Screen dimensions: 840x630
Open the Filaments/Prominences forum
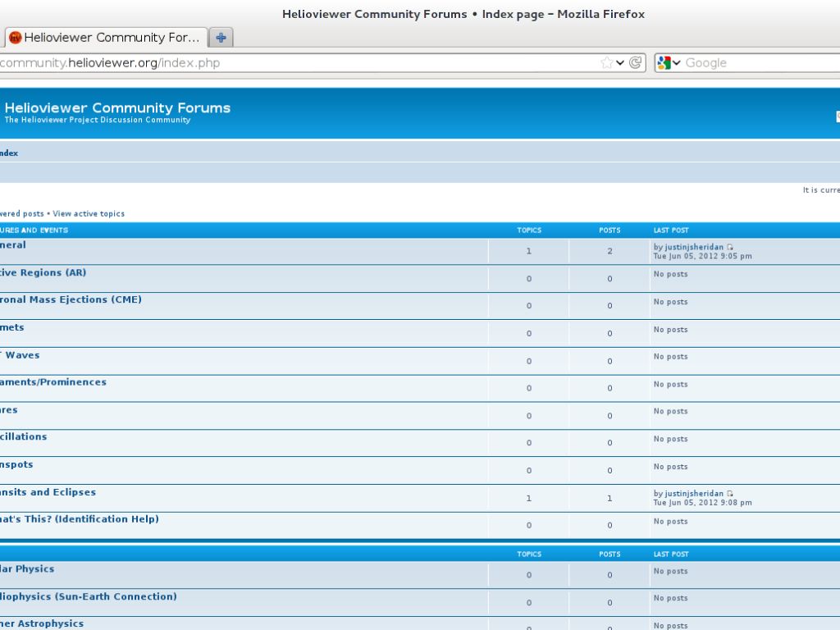[53, 382]
